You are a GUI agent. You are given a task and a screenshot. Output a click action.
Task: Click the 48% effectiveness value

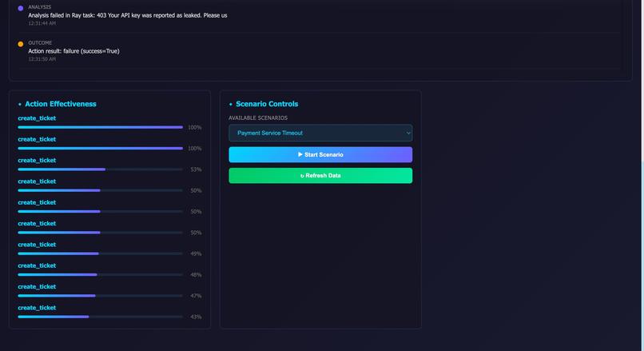pyautogui.click(x=196, y=274)
